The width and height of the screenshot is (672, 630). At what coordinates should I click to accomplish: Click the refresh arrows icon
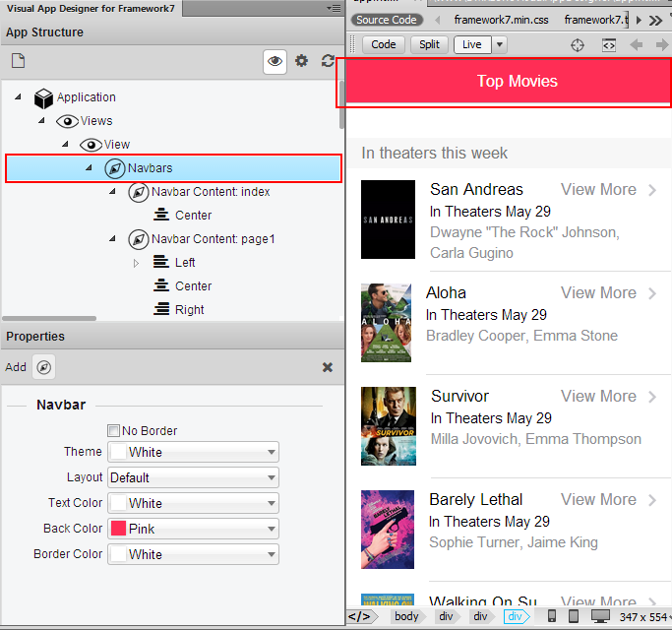[x=328, y=61]
